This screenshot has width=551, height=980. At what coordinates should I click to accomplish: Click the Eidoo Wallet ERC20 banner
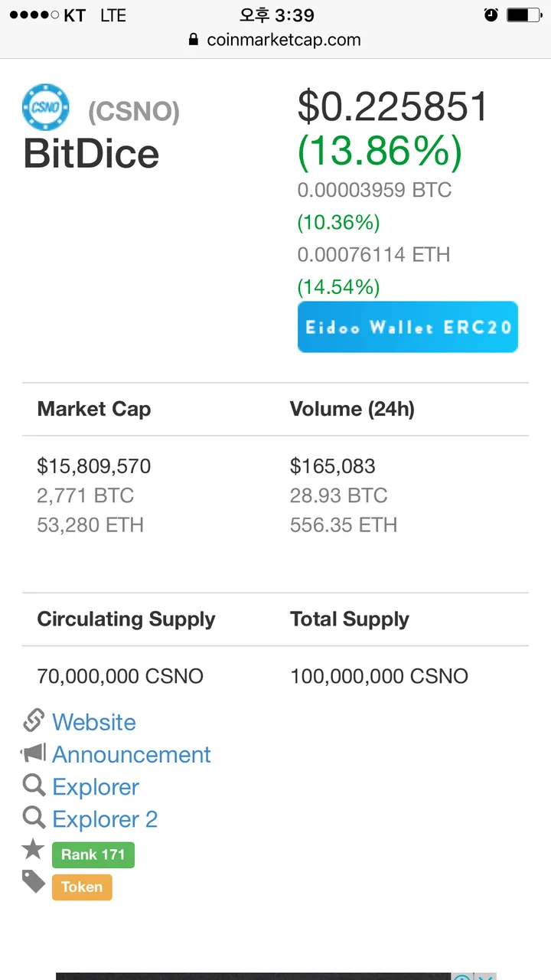click(408, 327)
